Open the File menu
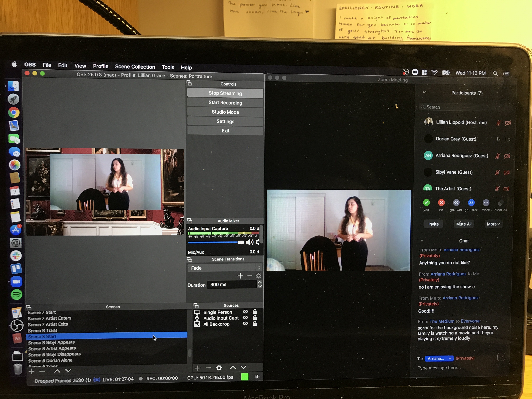This screenshot has height=399, width=532. (47, 65)
